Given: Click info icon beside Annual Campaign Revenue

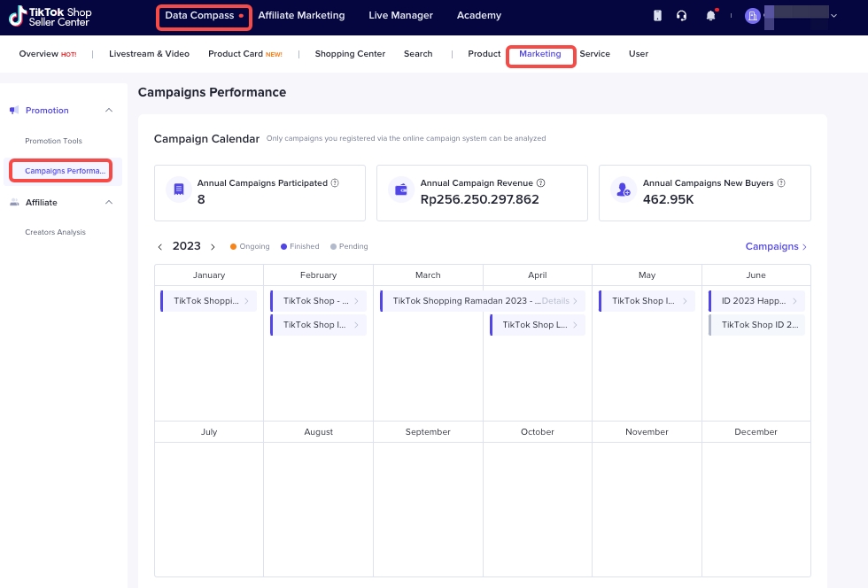Looking at the screenshot, I should pyautogui.click(x=540, y=183).
